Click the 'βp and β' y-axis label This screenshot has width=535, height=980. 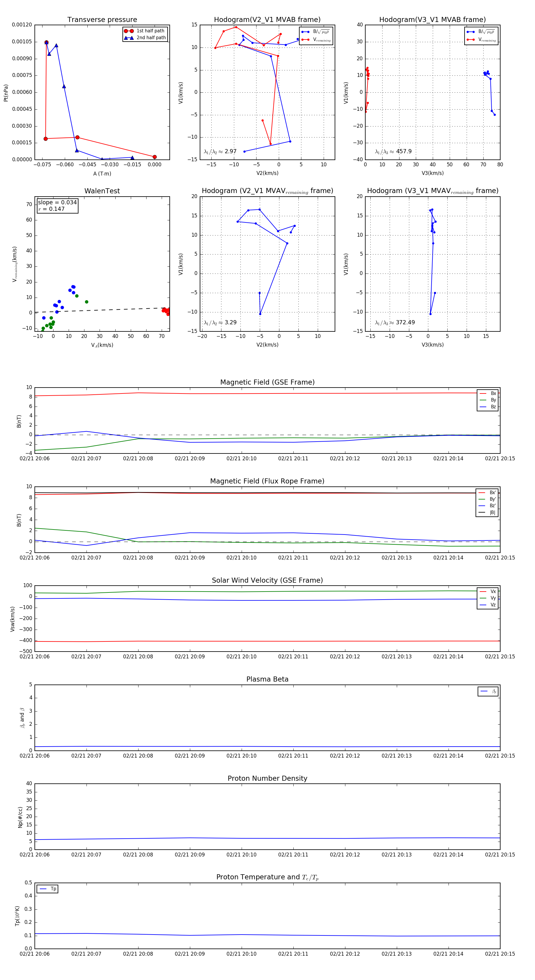click(x=22, y=718)
